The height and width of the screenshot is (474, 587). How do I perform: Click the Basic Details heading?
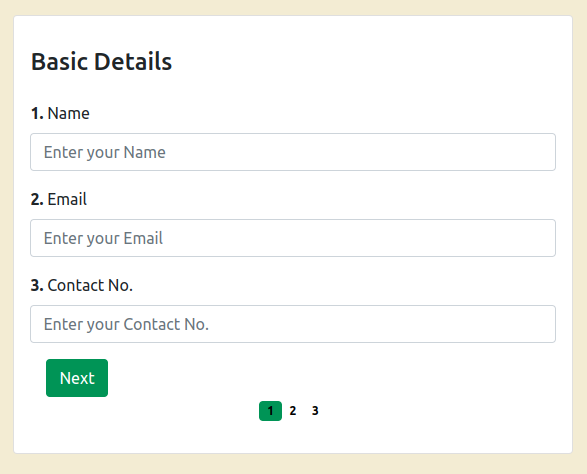[101, 61]
